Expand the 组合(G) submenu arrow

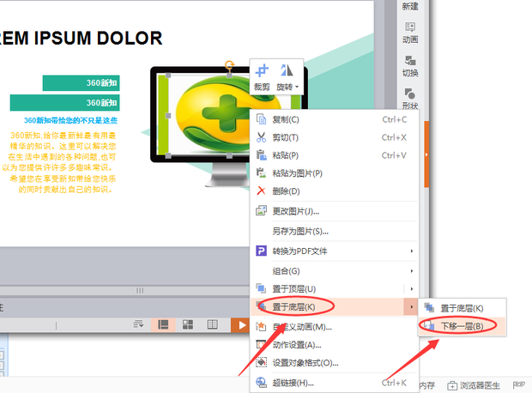click(x=412, y=271)
